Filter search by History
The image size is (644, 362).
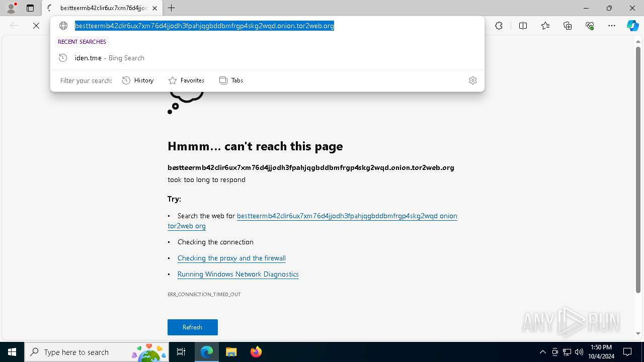[138, 80]
